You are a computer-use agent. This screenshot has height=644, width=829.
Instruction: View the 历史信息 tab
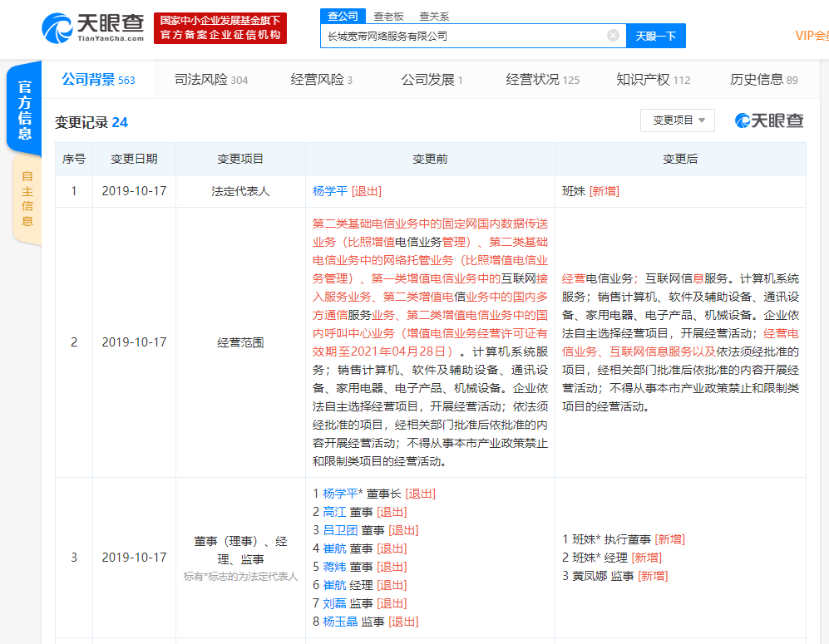click(763, 80)
